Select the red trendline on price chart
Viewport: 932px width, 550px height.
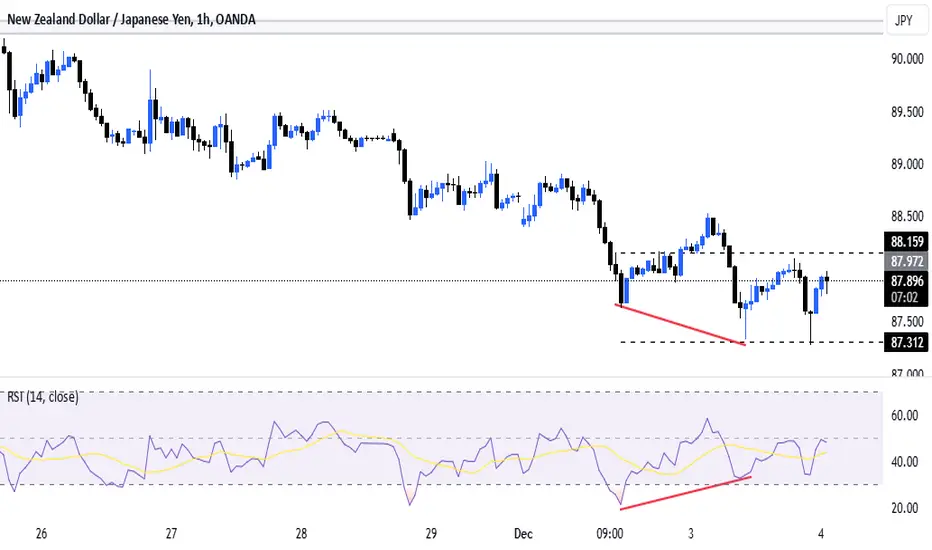[680, 325]
